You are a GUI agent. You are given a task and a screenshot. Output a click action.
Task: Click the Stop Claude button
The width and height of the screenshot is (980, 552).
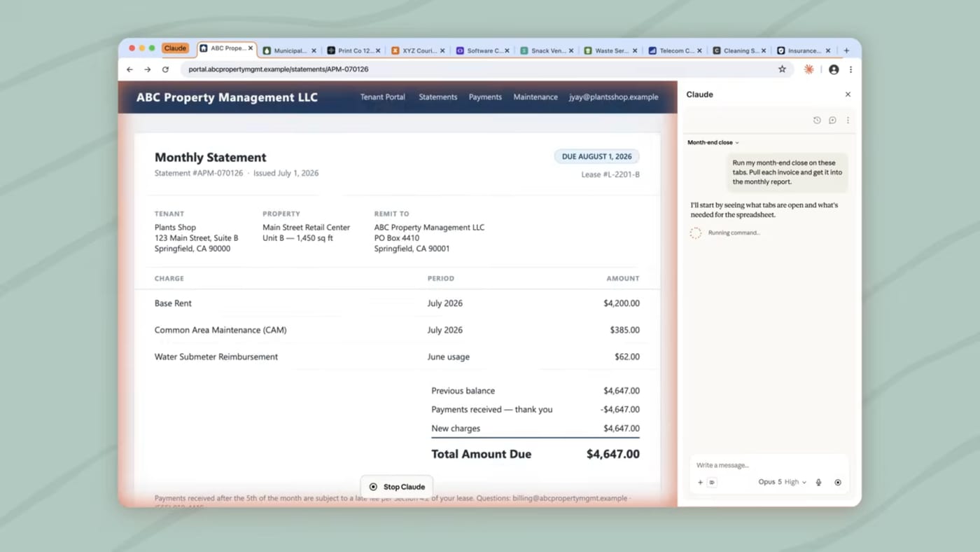[397, 487]
